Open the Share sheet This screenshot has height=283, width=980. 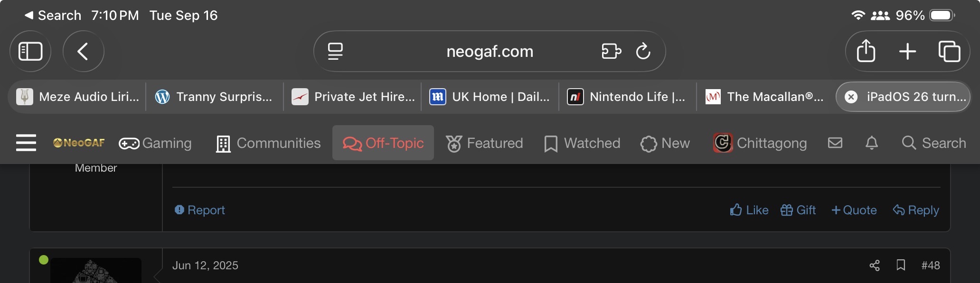pos(866,51)
